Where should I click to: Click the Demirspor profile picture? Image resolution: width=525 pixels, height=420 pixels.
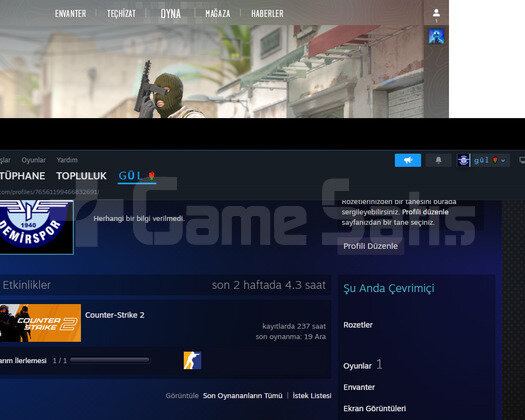[x=36, y=227]
